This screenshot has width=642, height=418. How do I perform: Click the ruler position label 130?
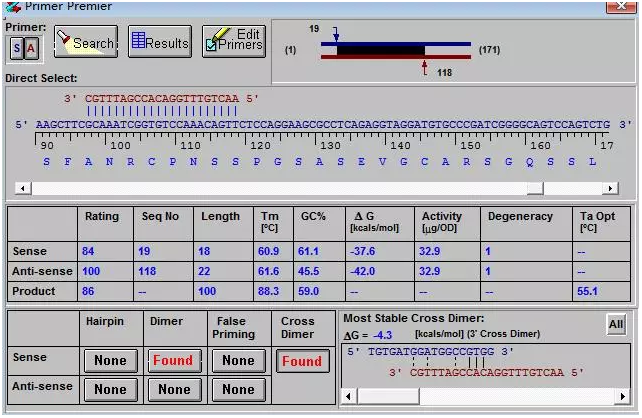click(x=330, y=145)
